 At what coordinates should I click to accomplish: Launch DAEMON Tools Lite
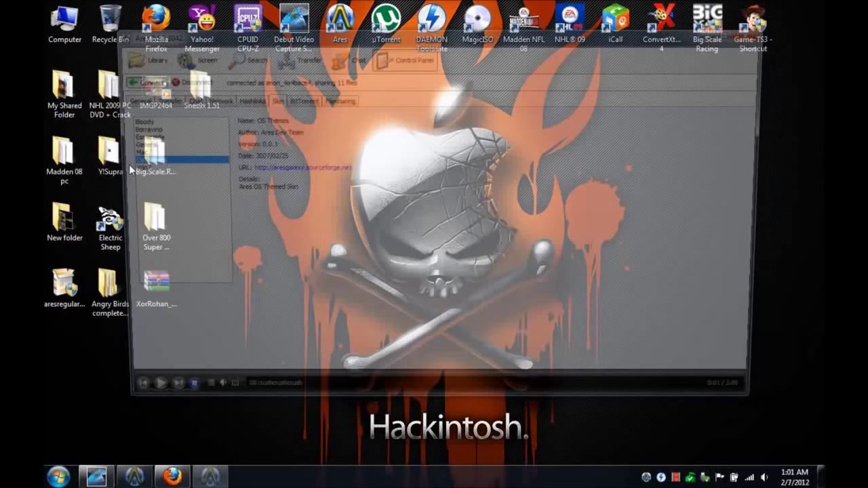pyautogui.click(x=431, y=28)
